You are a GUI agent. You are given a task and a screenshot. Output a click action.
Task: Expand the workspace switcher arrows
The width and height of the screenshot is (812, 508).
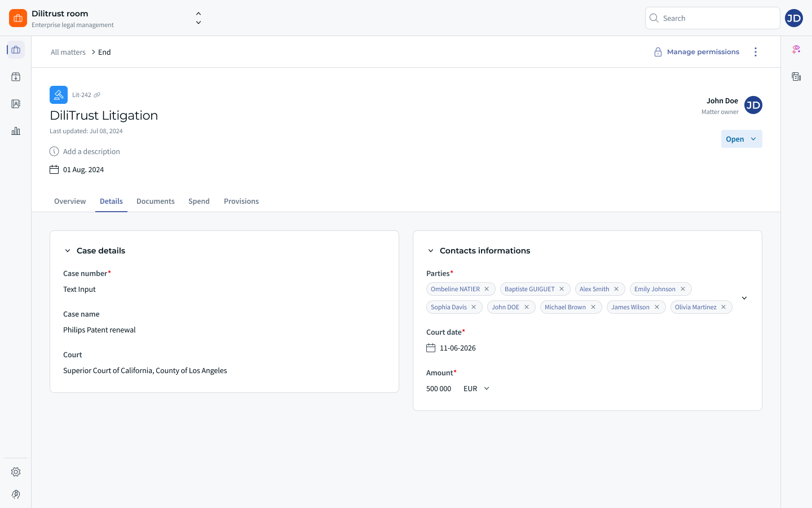tap(198, 18)
